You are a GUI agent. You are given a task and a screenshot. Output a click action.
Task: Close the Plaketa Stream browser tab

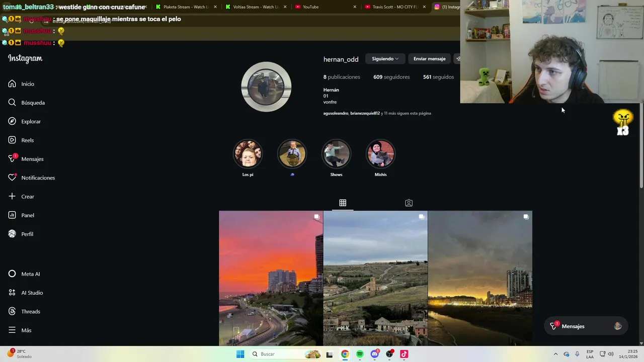pyautogui.click(x=215, y=7)
